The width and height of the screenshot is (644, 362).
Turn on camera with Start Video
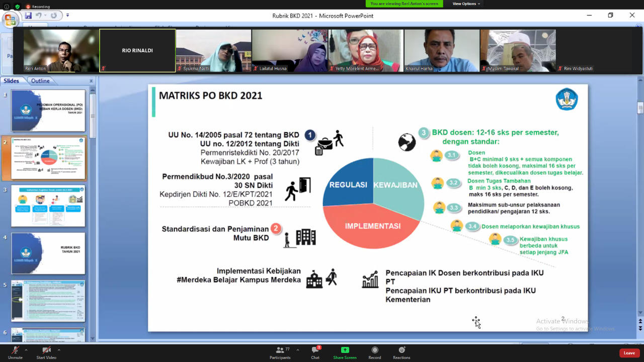click(x=46, y=350)
